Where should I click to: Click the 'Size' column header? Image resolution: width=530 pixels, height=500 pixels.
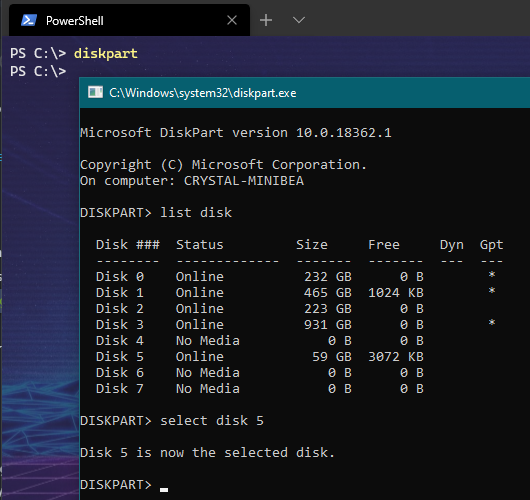point(312,244)
